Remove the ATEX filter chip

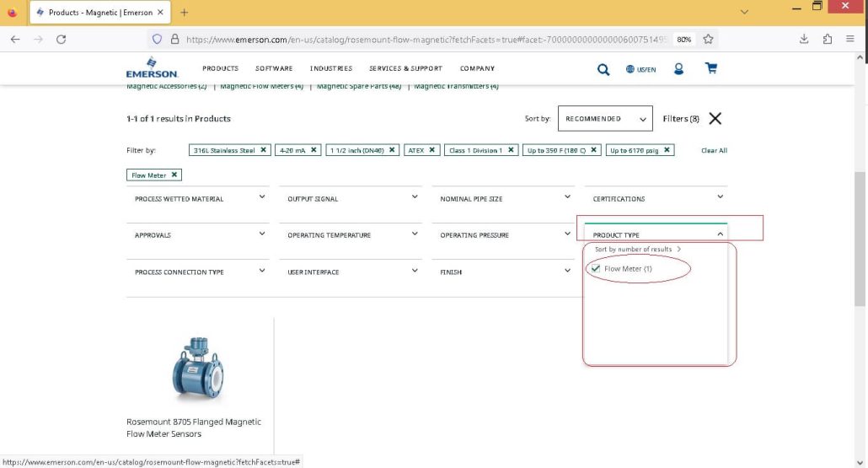431,150
